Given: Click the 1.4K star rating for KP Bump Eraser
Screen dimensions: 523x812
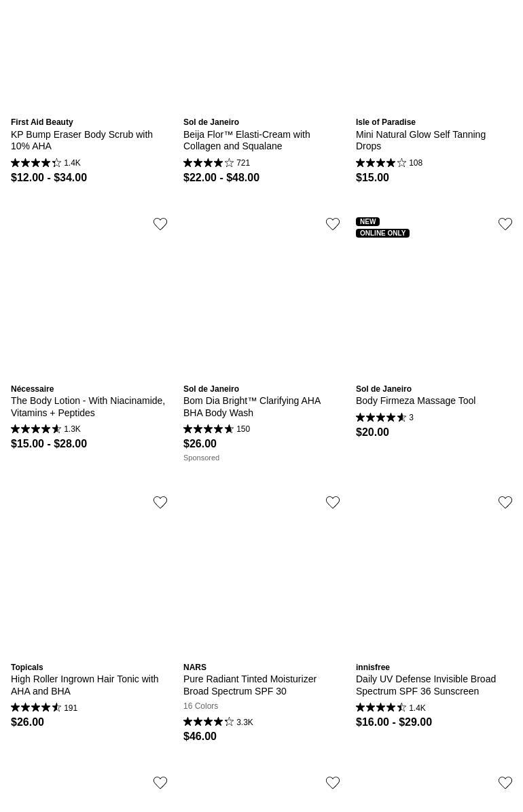Looking at the screenshot, I should coord(46,163).
